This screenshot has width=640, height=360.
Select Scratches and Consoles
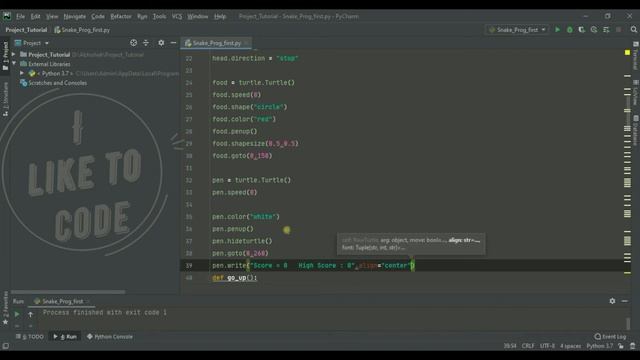(x=57, y=83)
